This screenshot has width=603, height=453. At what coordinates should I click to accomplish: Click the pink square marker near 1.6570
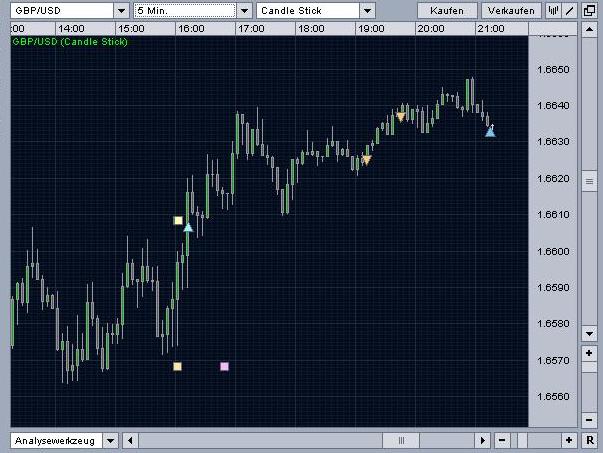point(225,366)
